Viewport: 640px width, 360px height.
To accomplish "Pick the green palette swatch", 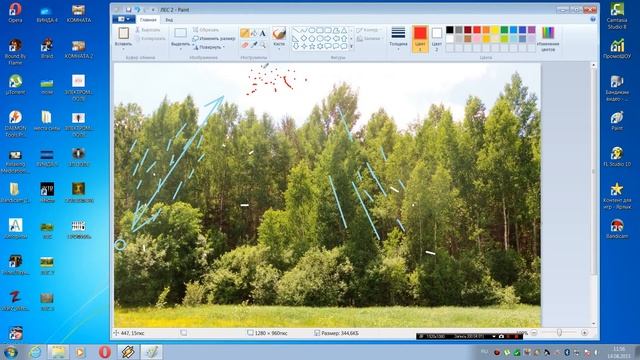I will pyautogui.click(x=504, y=30).
